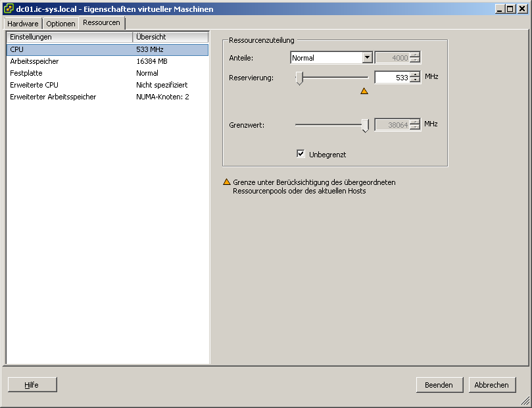Select Erweiterte CPU in the settings list

tap(34, 85)
